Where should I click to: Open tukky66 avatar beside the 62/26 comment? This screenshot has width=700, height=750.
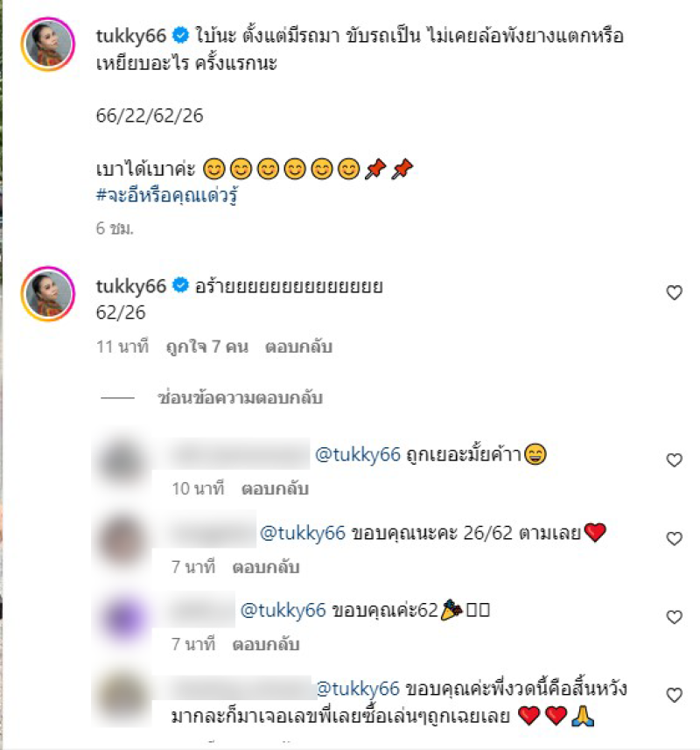[48, 294]
